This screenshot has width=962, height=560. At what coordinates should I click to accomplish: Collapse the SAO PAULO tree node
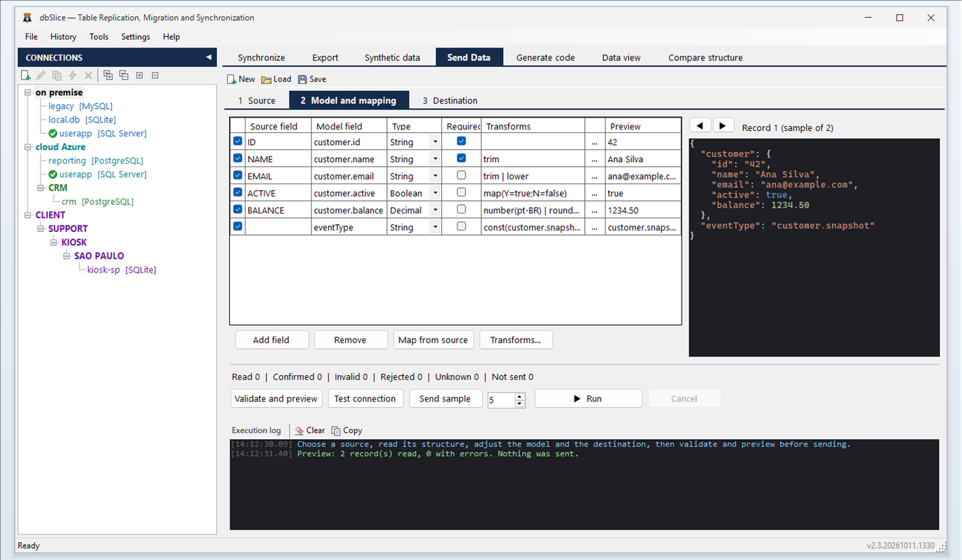click(67, 256)
